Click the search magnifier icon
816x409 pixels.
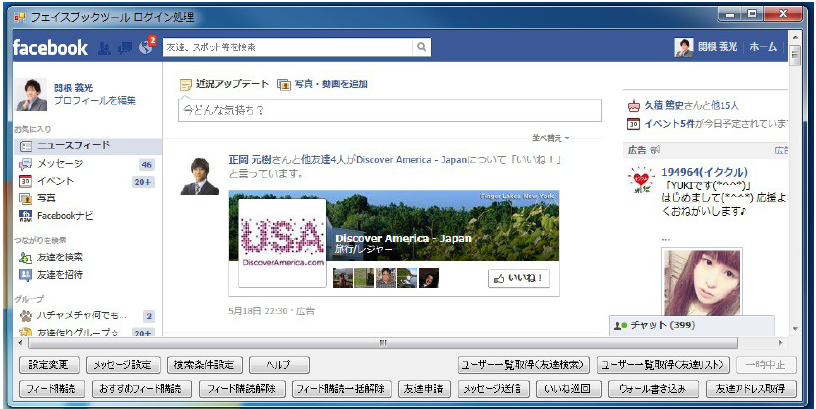[x=422, y=47]
